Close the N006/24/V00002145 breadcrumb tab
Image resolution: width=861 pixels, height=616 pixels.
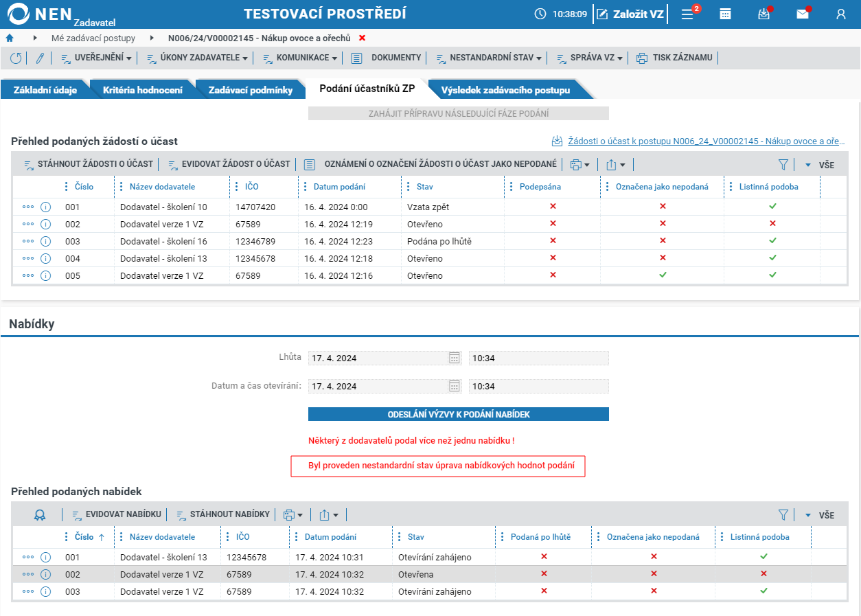(x=363, y=38)
